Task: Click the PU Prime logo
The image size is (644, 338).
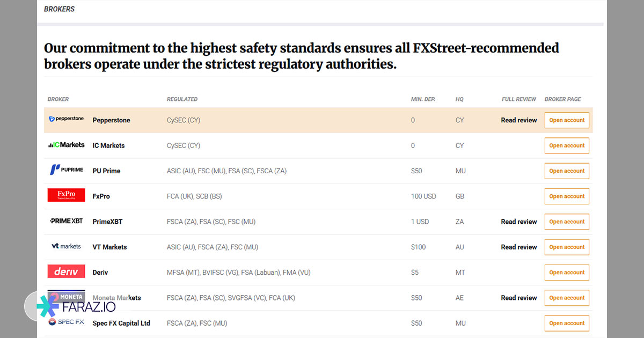Action: 66,170
